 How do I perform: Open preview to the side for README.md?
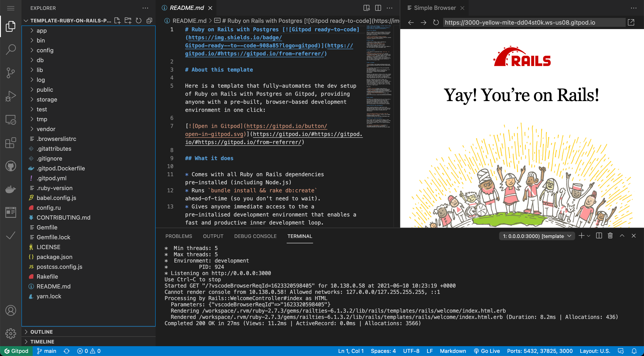(x=366, y=8)
